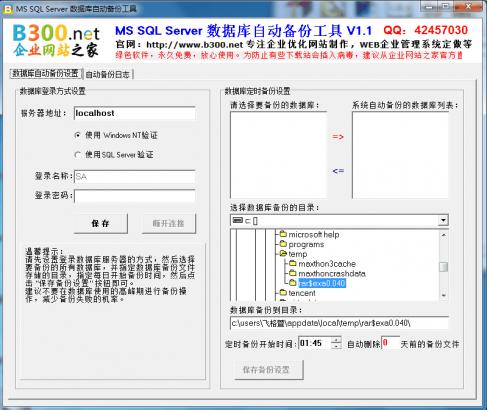The image size is (487, 410).
Task: Select the maxthon3cache folder in the tree
Action: 327,264
